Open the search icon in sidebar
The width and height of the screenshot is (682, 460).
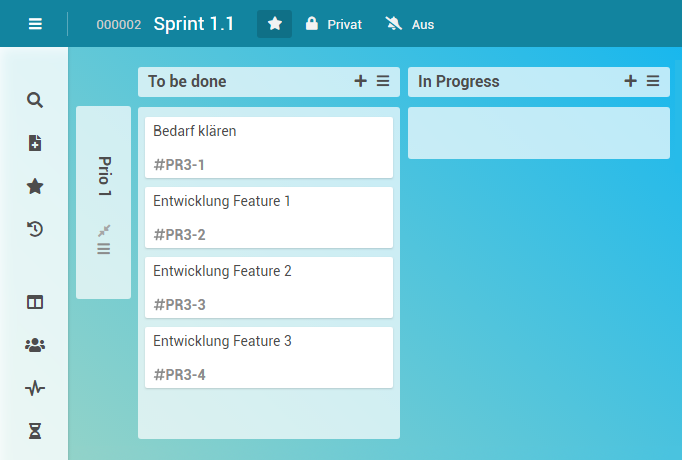tap(35, 100)
